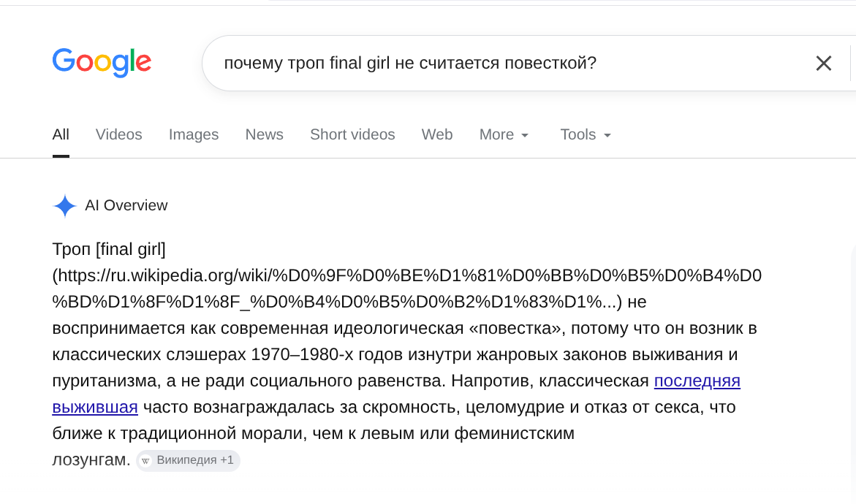
Task: Clear the search query with the X icon
Action: [823, 64]
